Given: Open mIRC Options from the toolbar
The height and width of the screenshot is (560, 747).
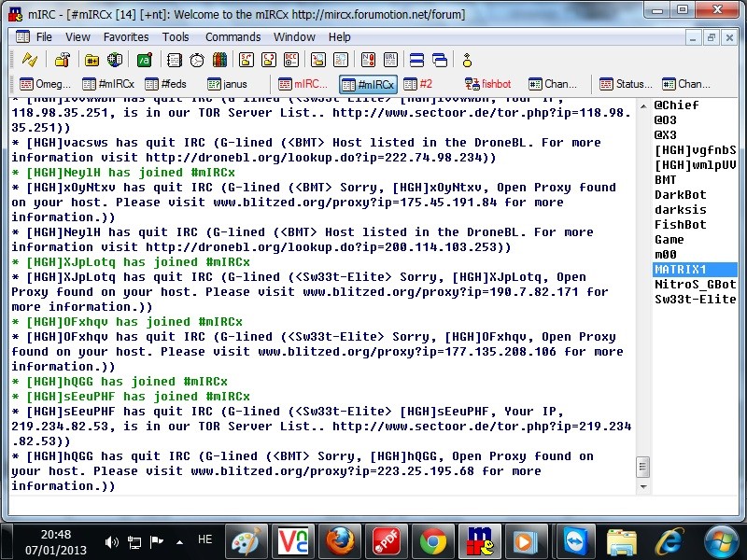Looking at the screenshot, I should pos(63,60).
